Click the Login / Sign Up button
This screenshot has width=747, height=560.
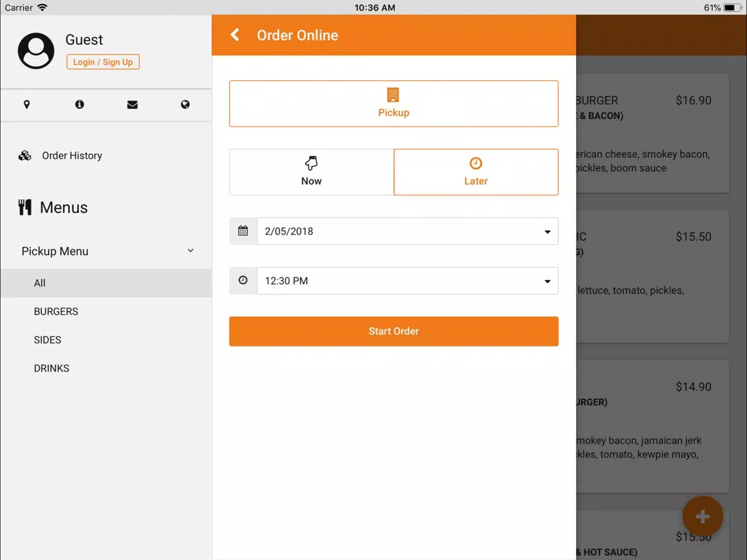(103, 62)
